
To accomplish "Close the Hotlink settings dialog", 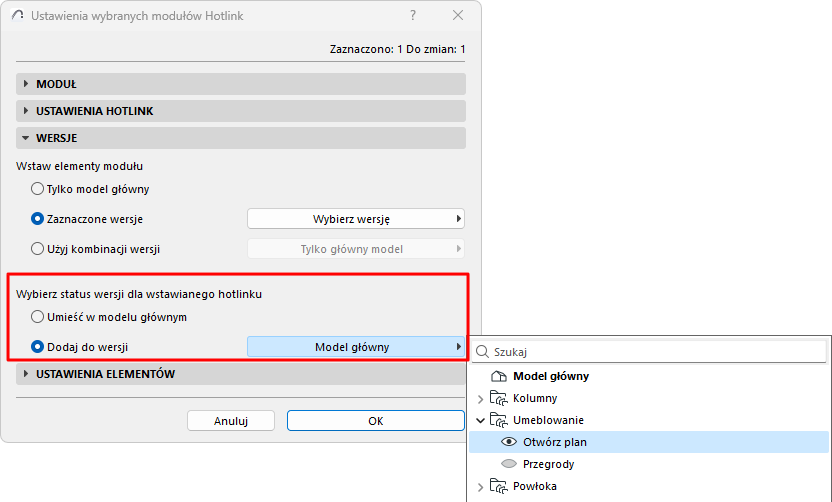I will click(x=458, y=15).
